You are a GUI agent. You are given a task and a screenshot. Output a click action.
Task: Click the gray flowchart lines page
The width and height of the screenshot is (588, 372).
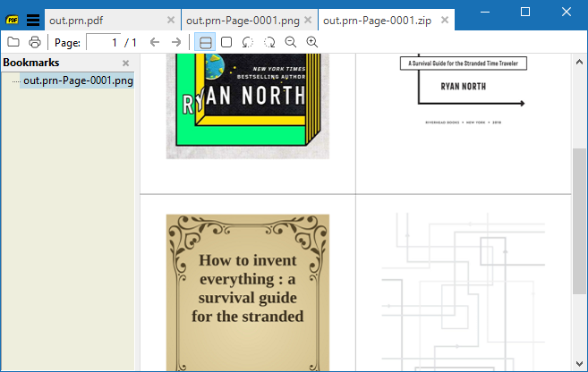tap(464, 292)
